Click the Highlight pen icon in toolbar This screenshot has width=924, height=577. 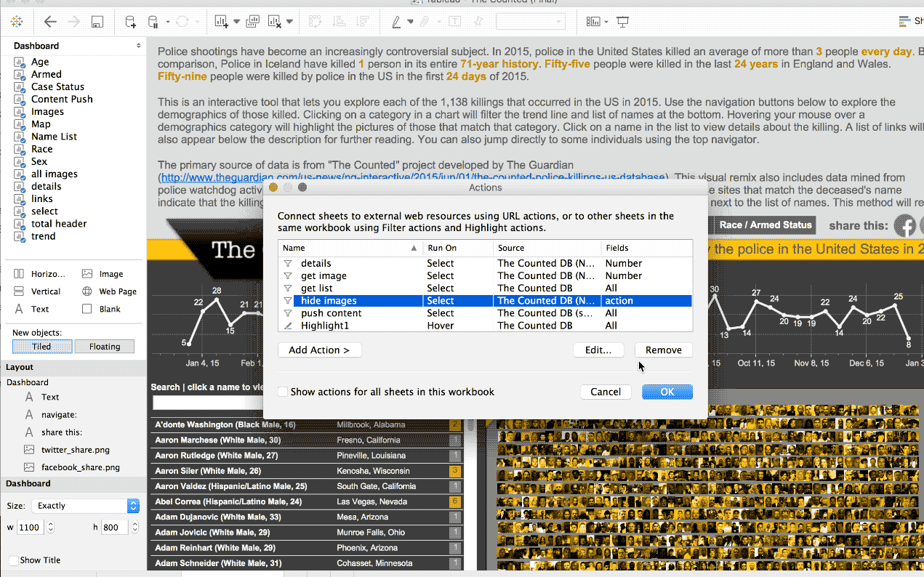396,22
